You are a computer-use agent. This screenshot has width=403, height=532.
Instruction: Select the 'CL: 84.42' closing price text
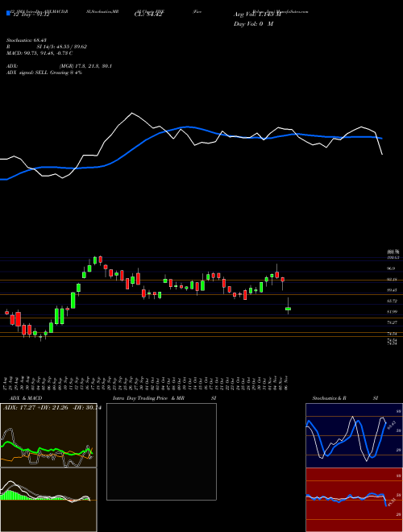[147, 15]
